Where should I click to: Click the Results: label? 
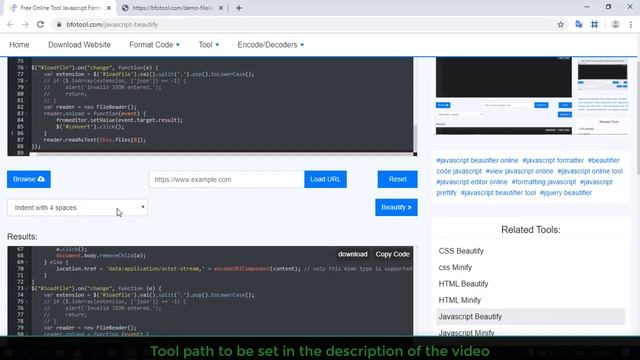[22, 237]
